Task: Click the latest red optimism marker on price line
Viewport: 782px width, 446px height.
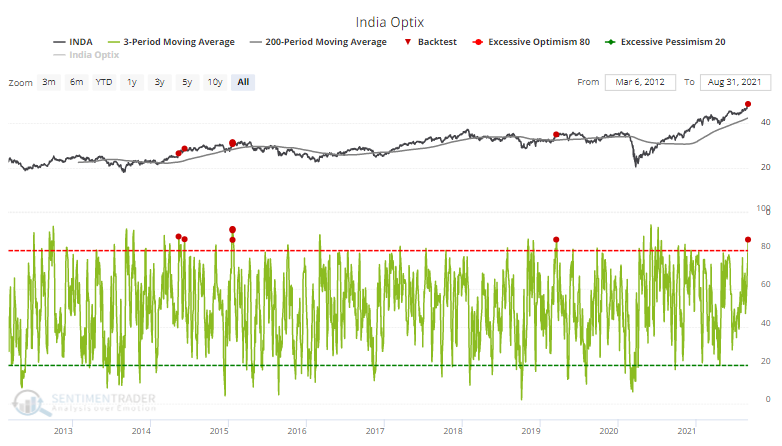Action: coord(748,104)
